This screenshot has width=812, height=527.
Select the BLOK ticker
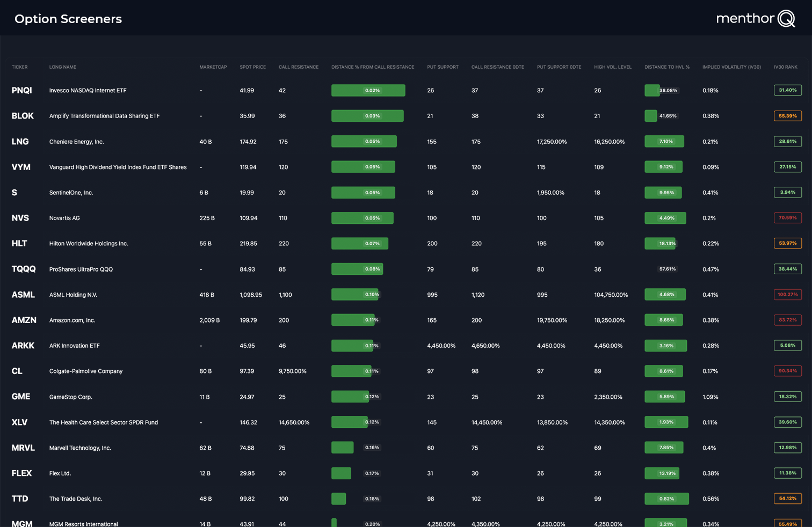pos(23,116)
